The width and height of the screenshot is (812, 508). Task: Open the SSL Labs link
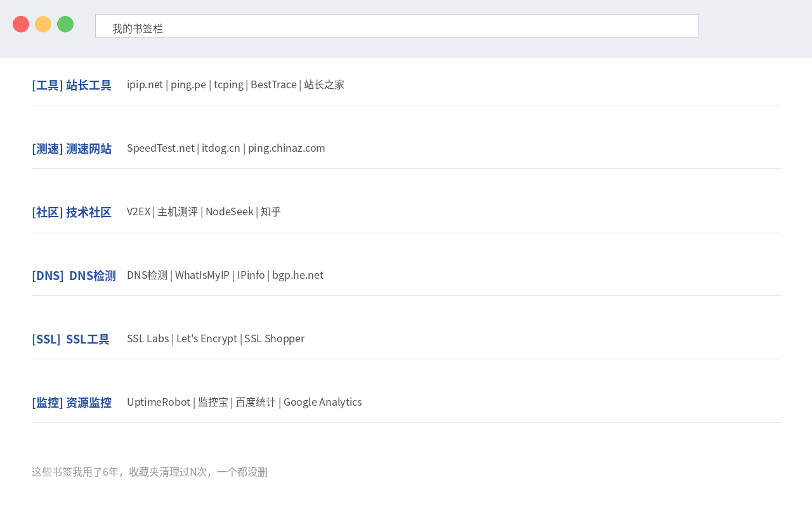[x=148, y=338]
